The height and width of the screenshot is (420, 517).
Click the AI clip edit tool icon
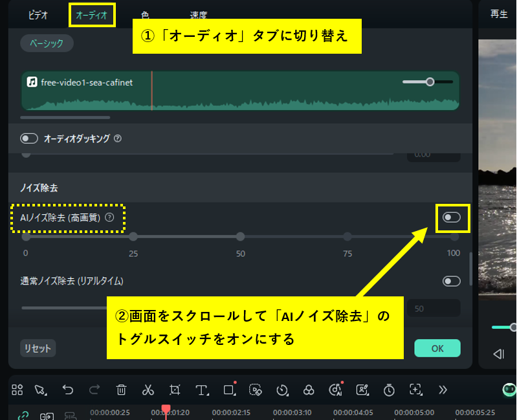pyautogui.click(x=256, y=390)
